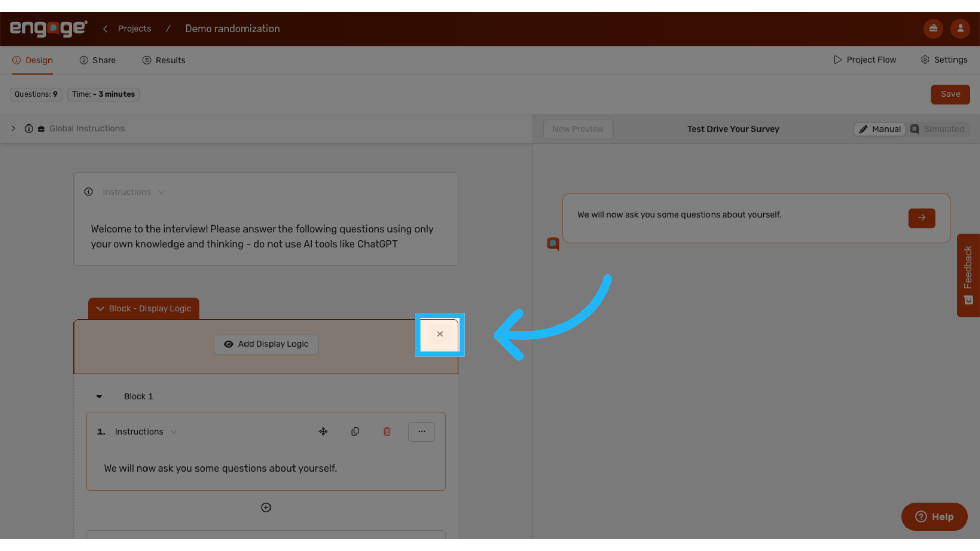The height and width of the screenshot is (551, 980).
Task: Click the Questions: 9 badge
Action: pos(36,94)
